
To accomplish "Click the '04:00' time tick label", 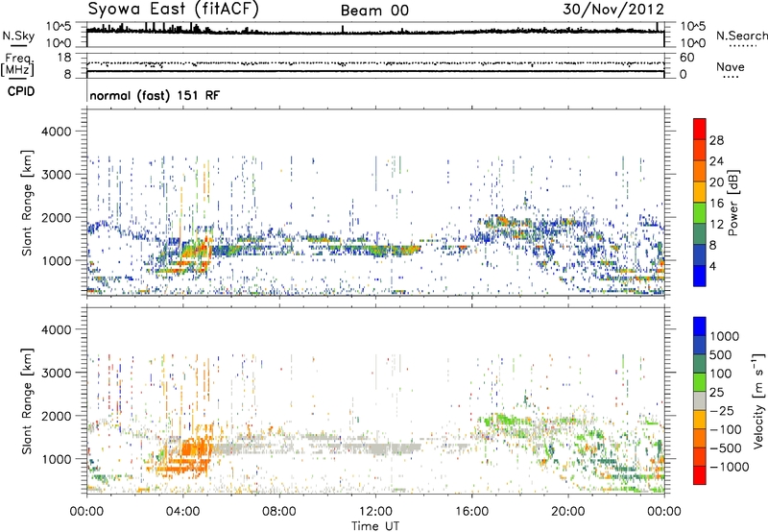I will (182, 512).
